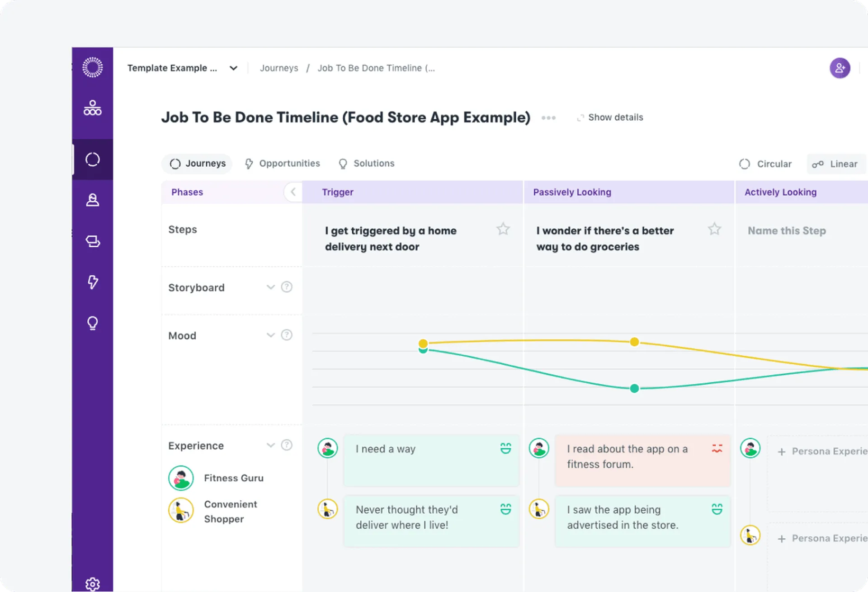Open Mood help question icon

[x=287, y=335]
